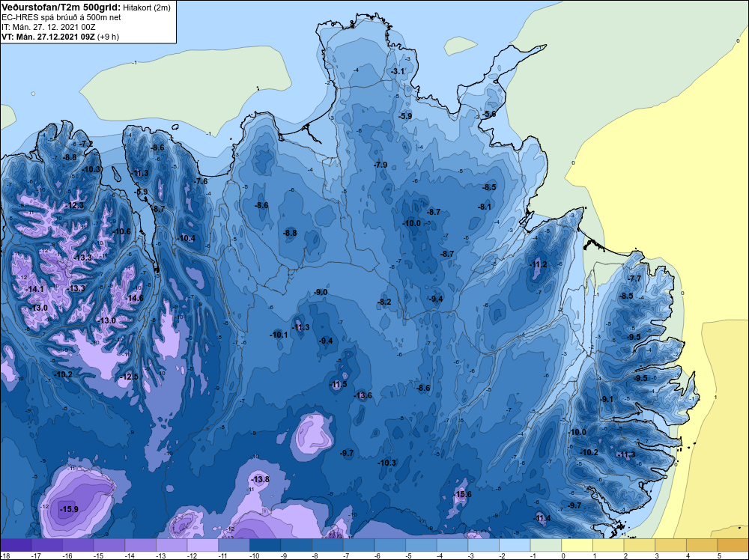The image size is (749, 560).
Task: Click the -11.4 temperature value
Action: pyautogui.click(x=542, y=519)
